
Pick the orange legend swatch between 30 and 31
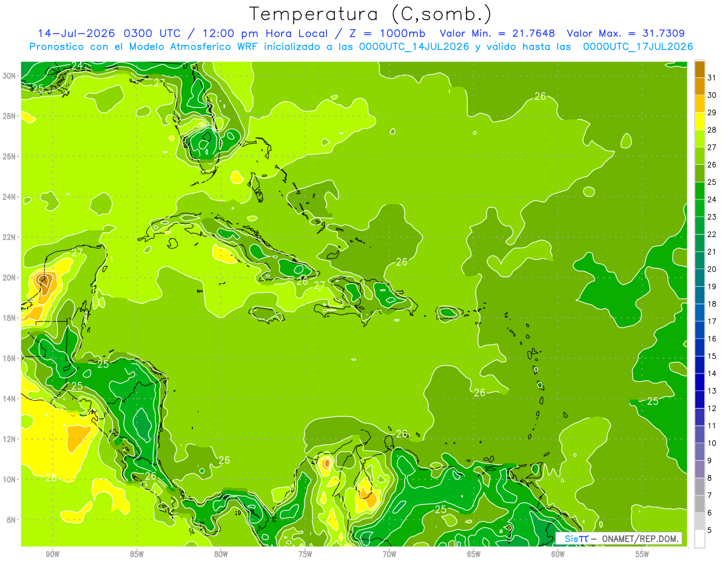click(x=699, y=87)
